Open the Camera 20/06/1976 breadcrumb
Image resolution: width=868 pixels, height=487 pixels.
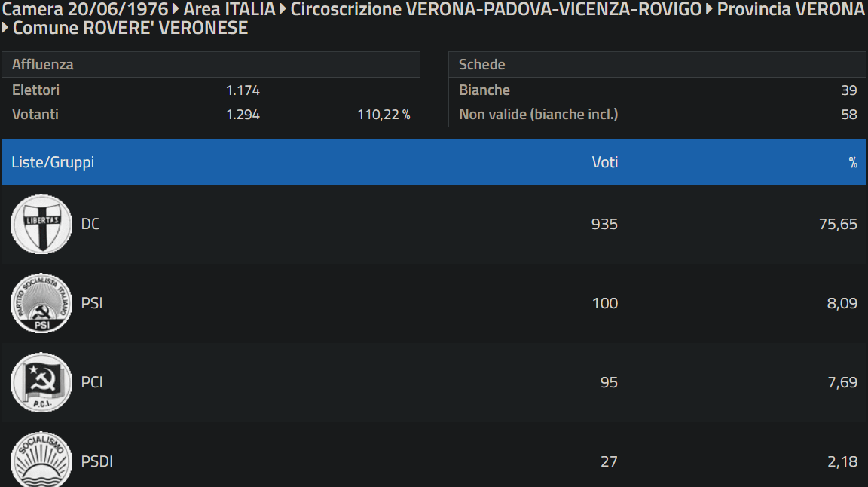pos(85,10)
